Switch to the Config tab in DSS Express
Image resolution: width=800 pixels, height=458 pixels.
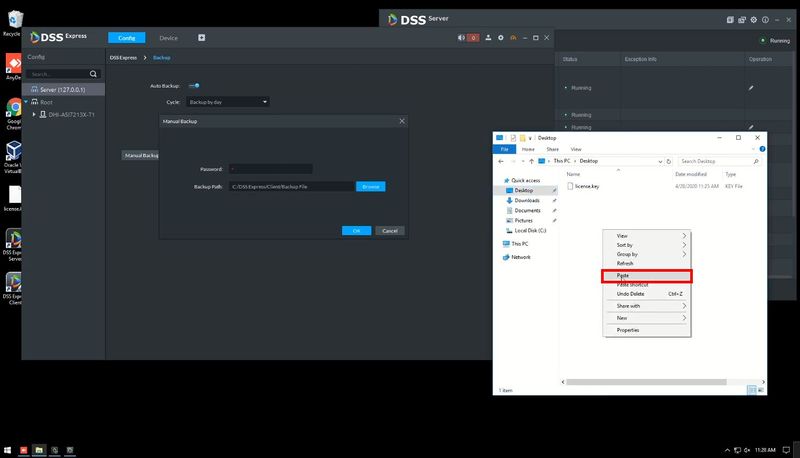(127, 38)
